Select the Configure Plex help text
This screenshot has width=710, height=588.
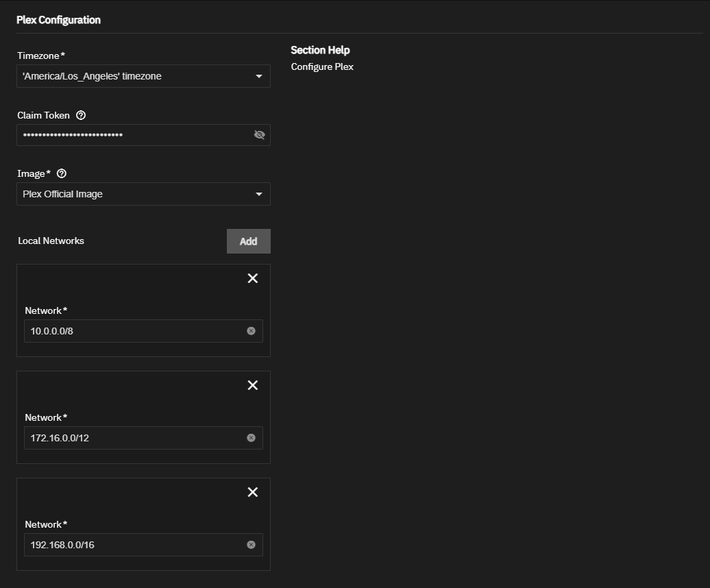(x=322, y=66)
